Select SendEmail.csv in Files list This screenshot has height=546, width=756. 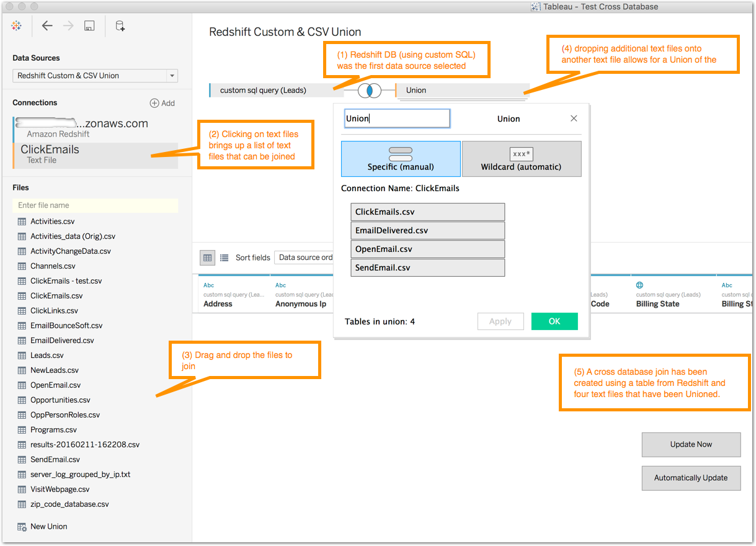55,460
